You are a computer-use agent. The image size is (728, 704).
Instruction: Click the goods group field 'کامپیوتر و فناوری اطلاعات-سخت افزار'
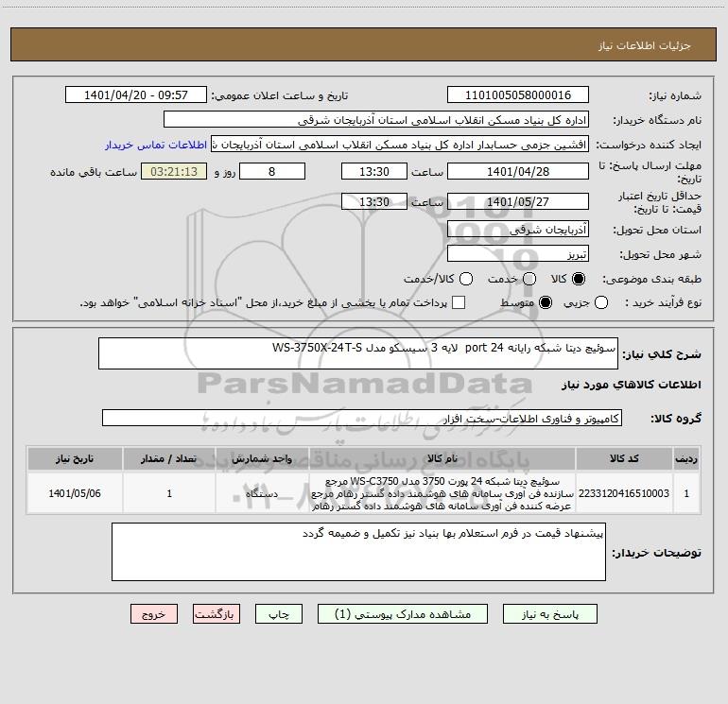coord(362,418)
